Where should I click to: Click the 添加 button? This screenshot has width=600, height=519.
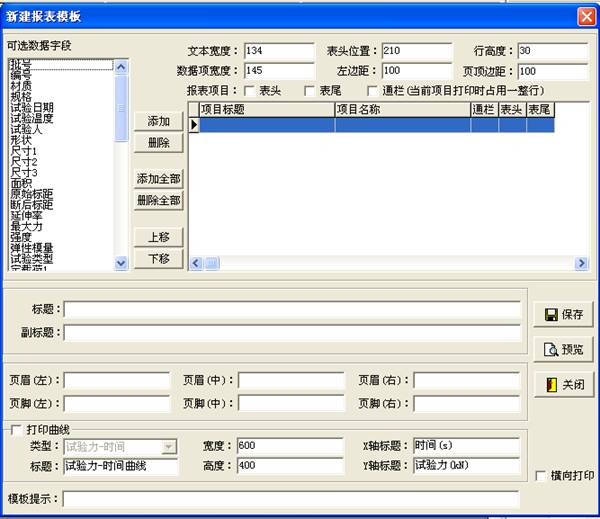158,121
